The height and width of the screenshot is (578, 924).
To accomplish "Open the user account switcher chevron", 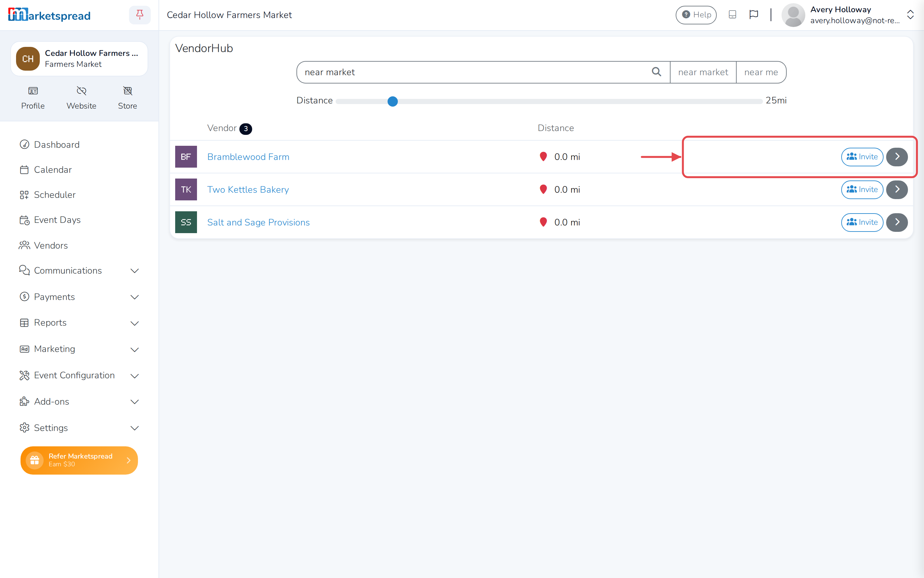I will [x=910, y=15].
